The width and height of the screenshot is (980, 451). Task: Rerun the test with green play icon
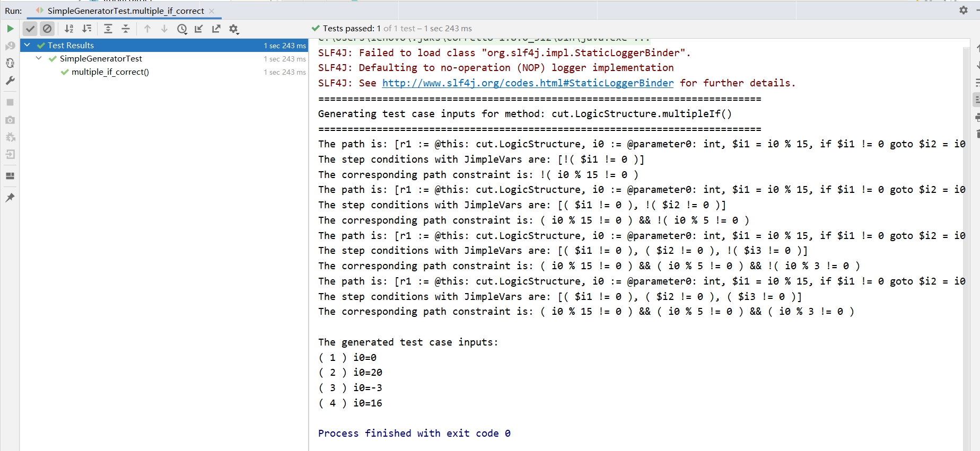[10, 29]
